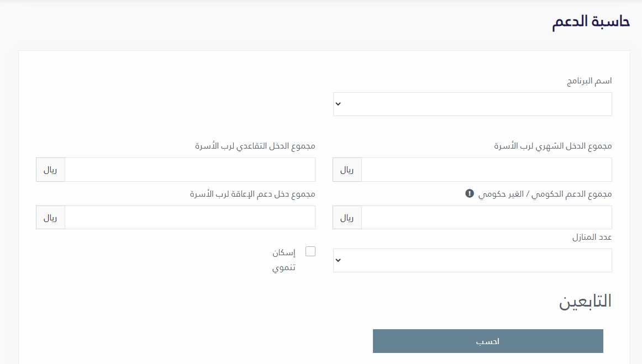Click ريال addon of disability support field

(50, 218)
